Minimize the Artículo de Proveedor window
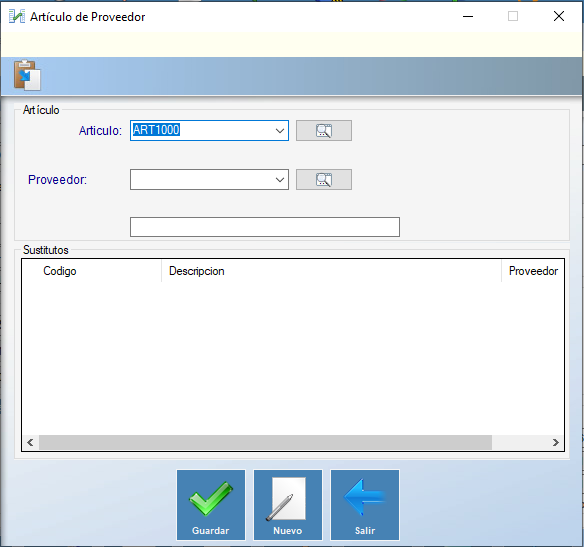Screen dimensions: 584x547 pos(468,16)
